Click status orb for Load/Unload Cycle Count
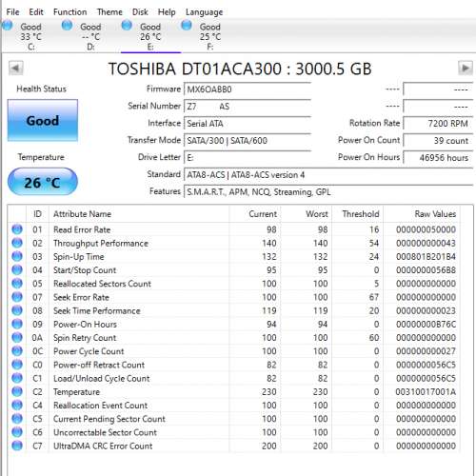Screen dimensions: 476x476 [x=17, y=378]
